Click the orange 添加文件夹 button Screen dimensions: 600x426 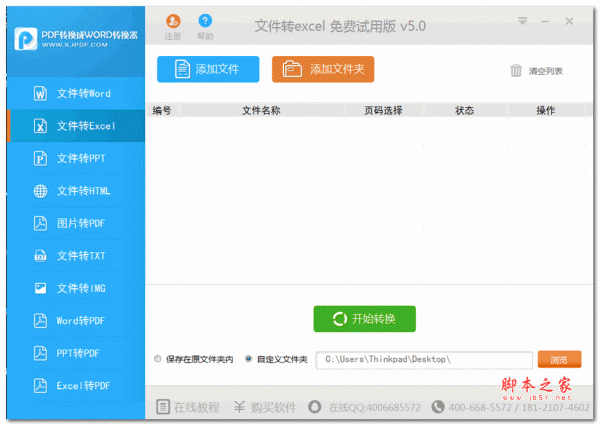click(x=323, y=69)
